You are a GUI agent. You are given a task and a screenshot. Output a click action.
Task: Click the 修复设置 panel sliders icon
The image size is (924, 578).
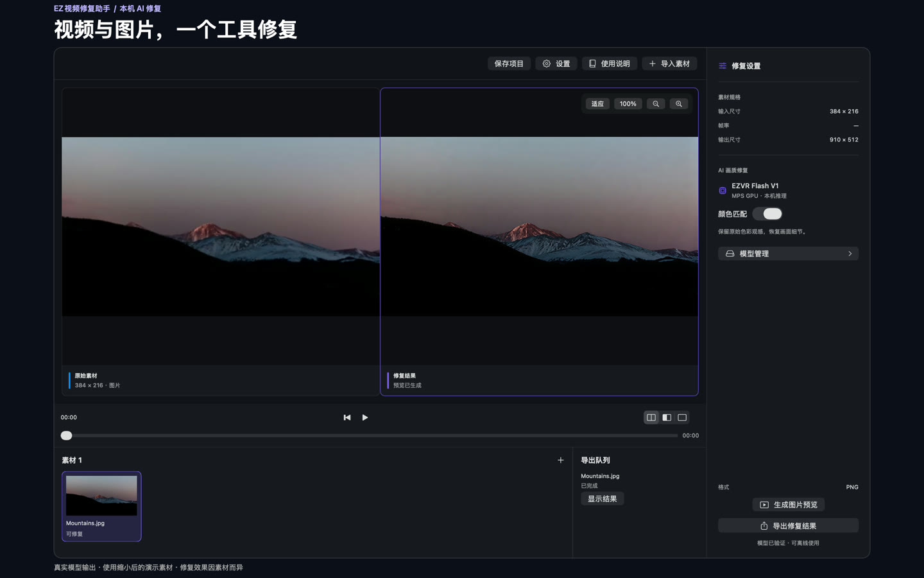point(723,66)
